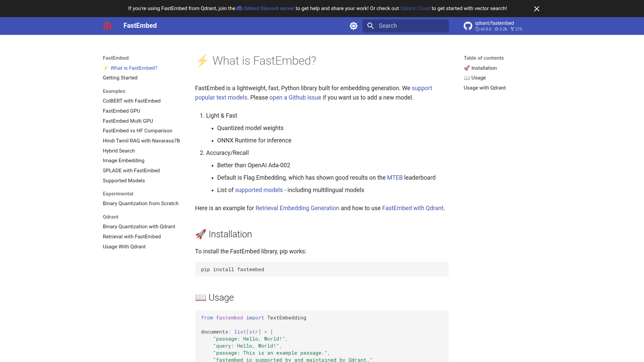
Task: Open the Hybrid Search example
Action: pyautogui.click(x=119, y=151)
